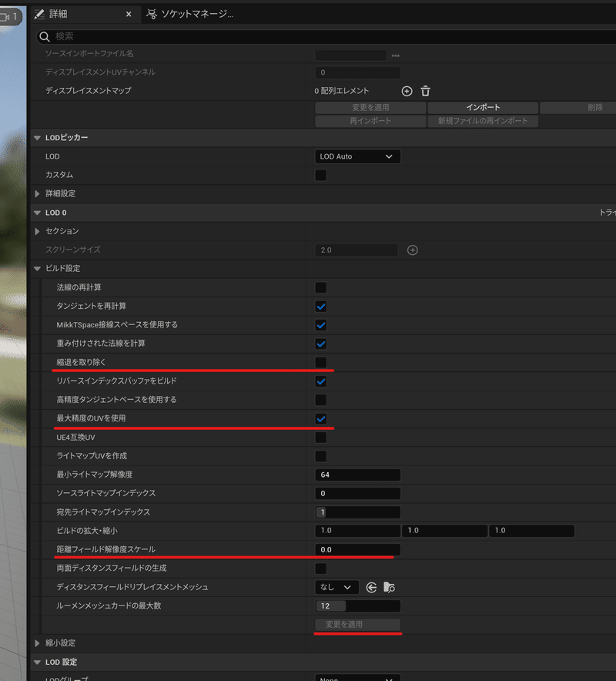
Task: Add a new displacement map array element
Action: [x=407, y=91]
